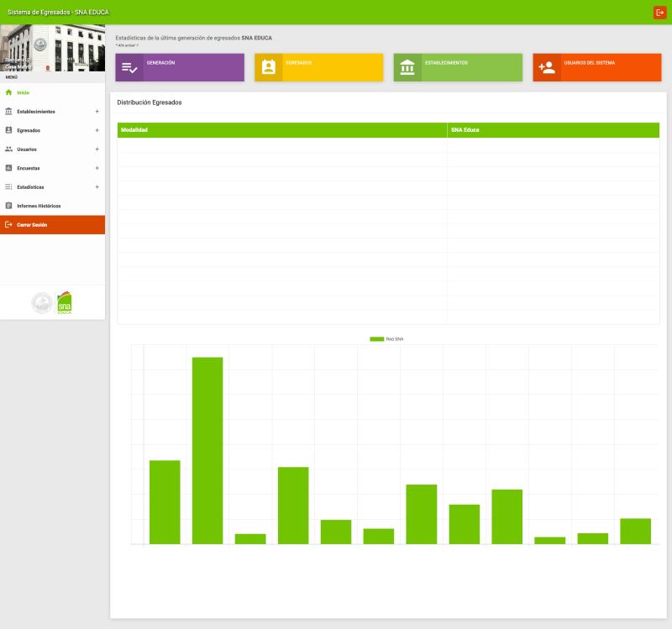672x629 pixels.
Task: Click the people icon beside Usuarios
Action: click(8, 149)
